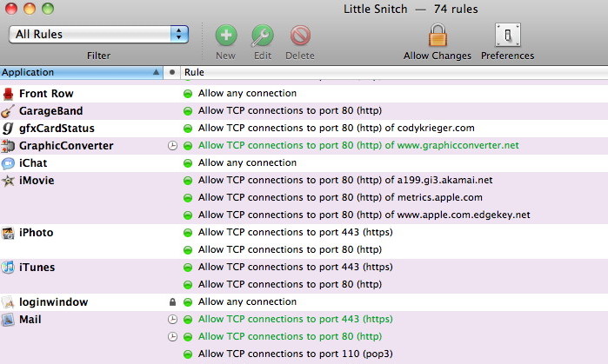Click the Allow Changes padlock icon
This screenshot has height=364, width=608.
click(438, 35)
